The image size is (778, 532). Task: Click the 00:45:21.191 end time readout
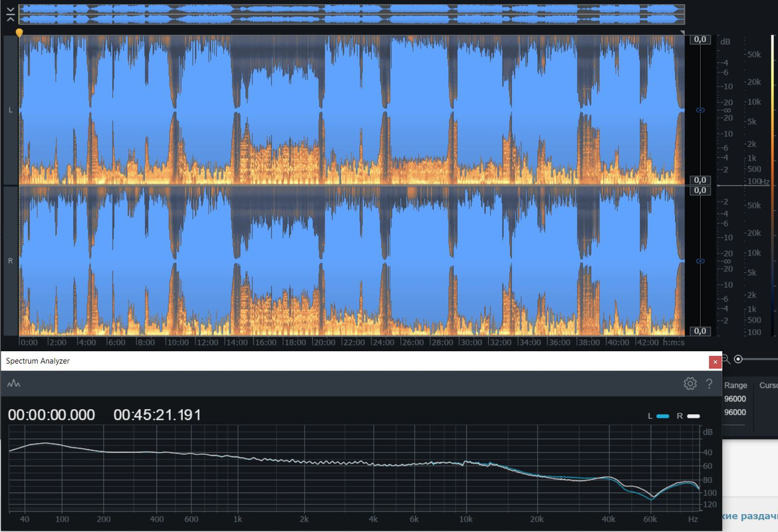pyautogui.click(x=158, y=415)
